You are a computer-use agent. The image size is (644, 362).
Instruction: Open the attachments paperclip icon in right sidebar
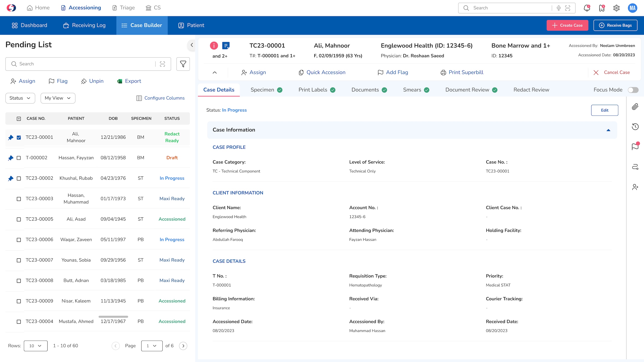(x=635, y=107)
